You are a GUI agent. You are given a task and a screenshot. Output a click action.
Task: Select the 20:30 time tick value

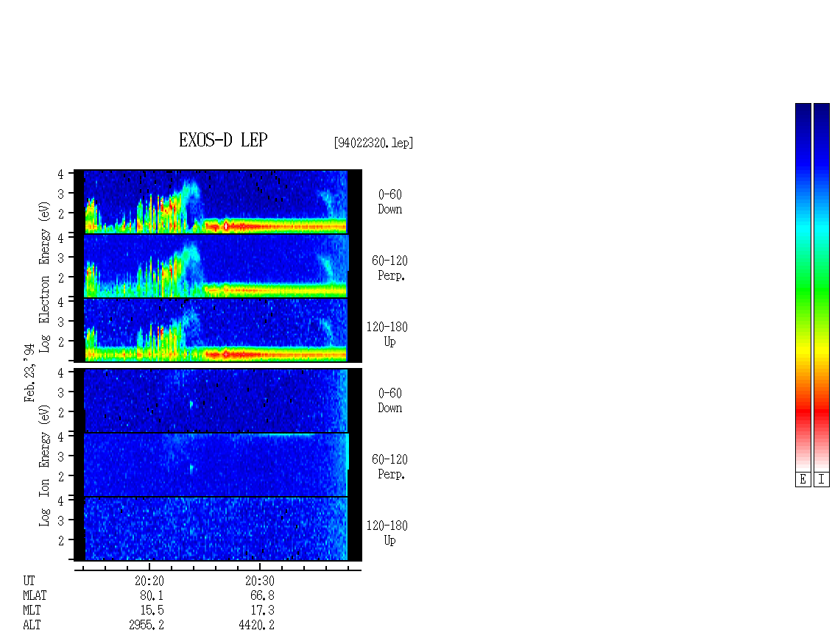click(260, 581)
